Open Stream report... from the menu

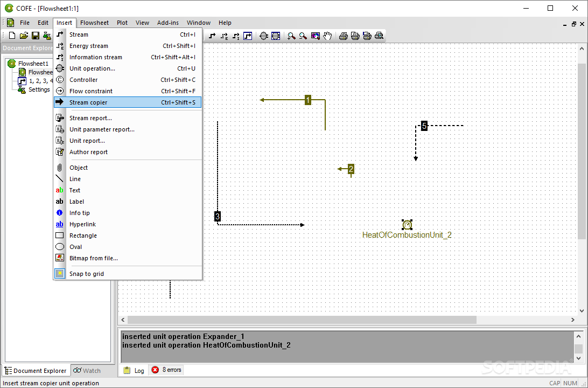(128, 118)
